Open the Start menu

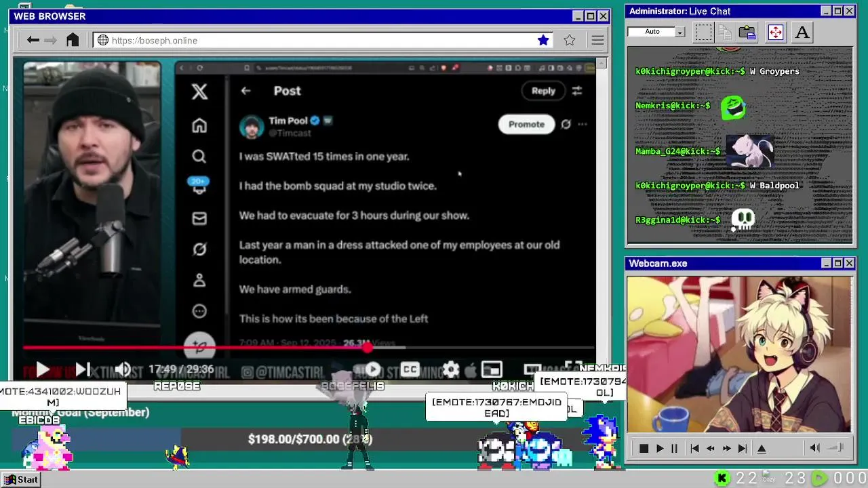[x=20, y=479]
